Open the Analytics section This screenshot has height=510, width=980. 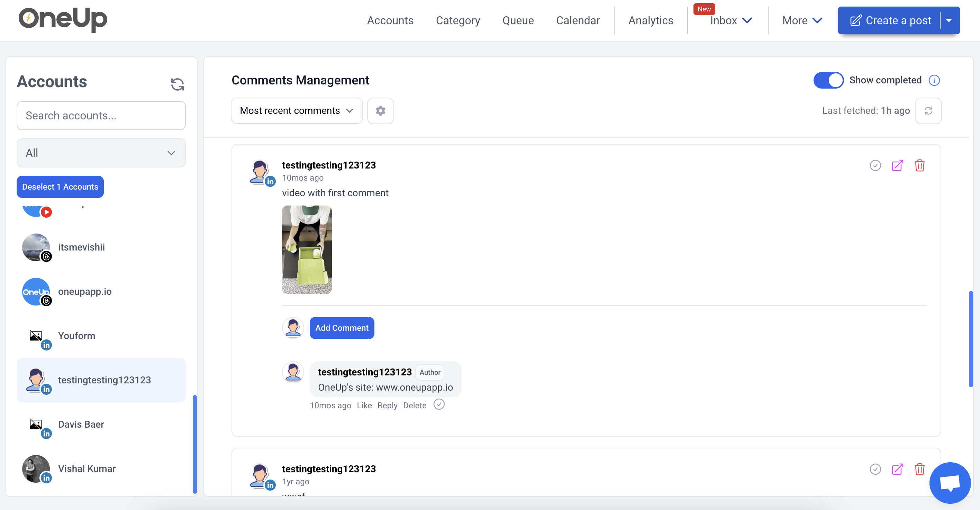click(x=650, y=20)
